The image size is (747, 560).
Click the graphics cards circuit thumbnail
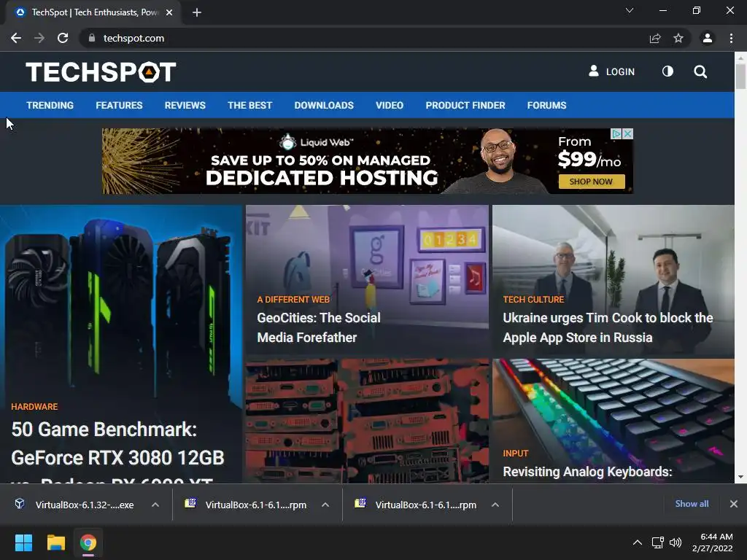click(x=368, y=421)
